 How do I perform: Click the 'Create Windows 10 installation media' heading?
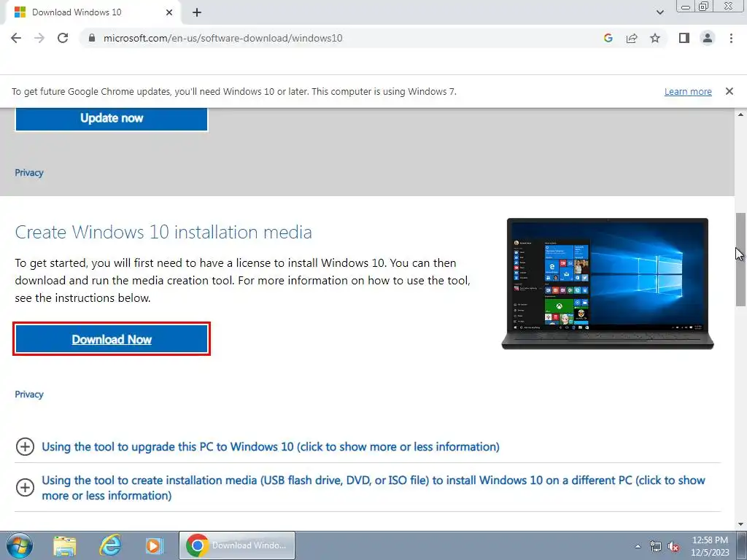pyautogui.click(x=163, y=232)
